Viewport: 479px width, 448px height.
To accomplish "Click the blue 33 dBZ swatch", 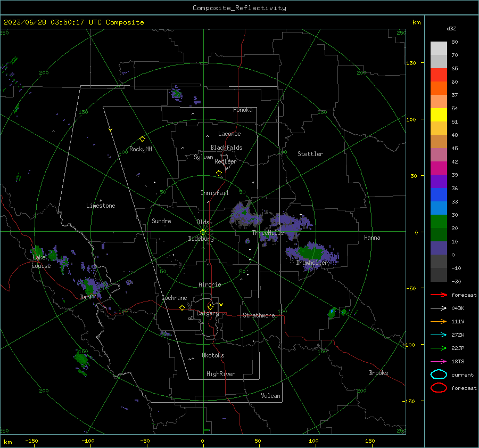I will (x=439, y=194).
